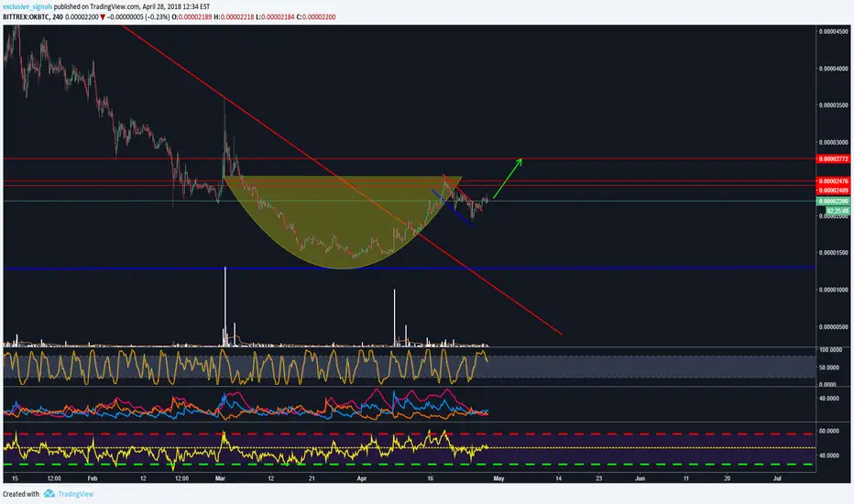The height and width of the screenshot is (504, 854).
Task: Click the 0.00004000 price axis value
Action: pyautogui.click(x=833, y=69)
